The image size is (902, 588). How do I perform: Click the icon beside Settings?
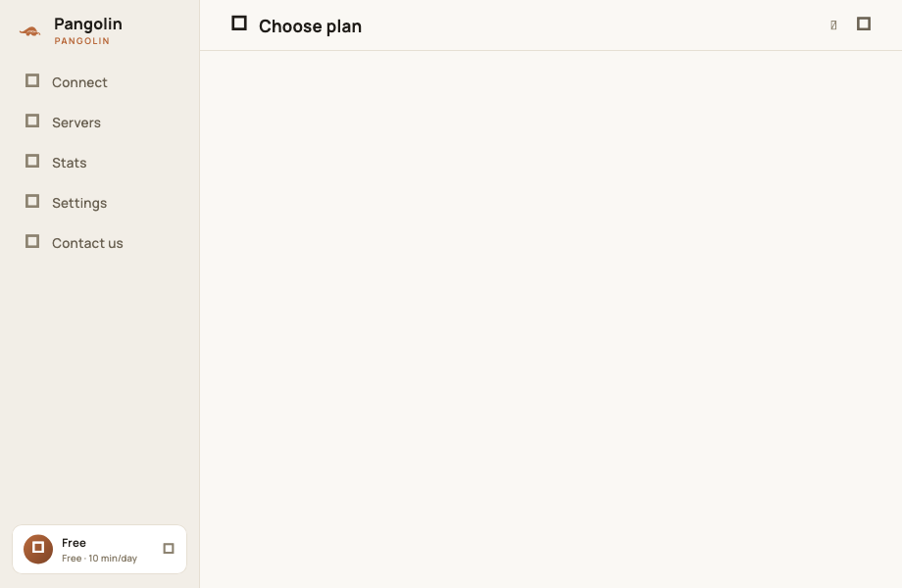(x=32, y=202)
